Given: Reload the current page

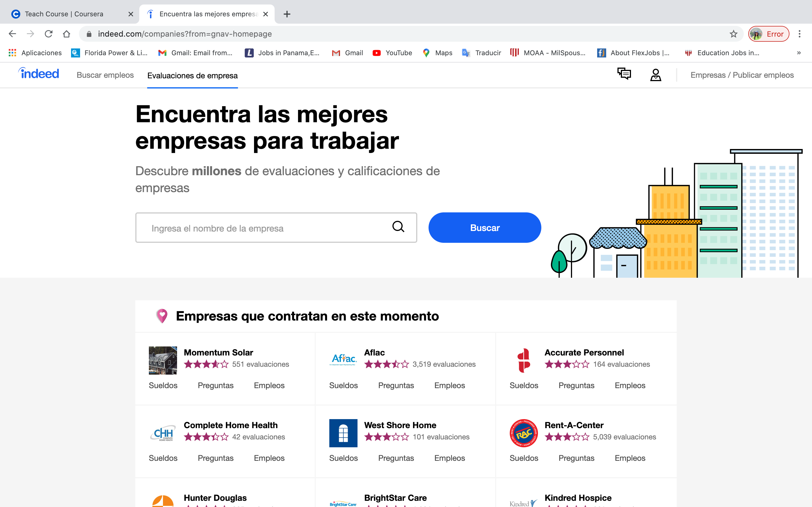Looking at the screenshot, I should pyautogui.click(x=49, y=34).
